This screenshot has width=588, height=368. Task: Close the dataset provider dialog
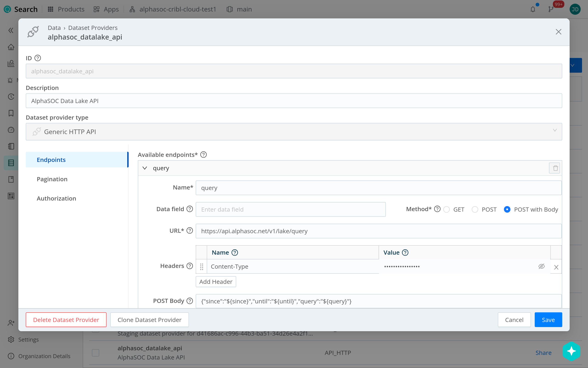[x=558, y=32]
